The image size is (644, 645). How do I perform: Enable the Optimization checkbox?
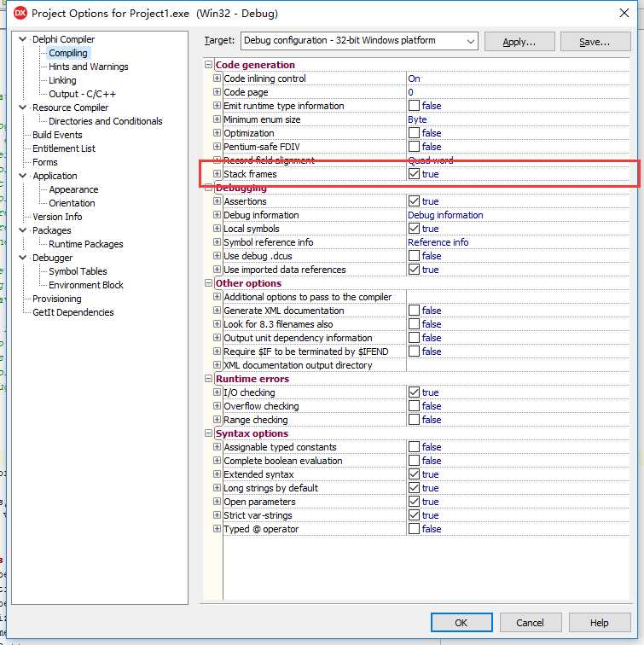[414, 133]
